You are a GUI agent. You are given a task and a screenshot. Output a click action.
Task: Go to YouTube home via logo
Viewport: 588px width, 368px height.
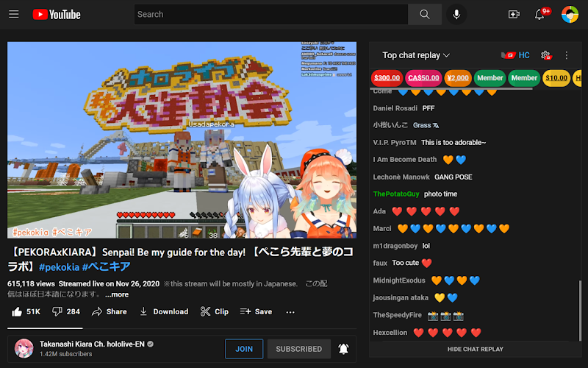pos(57,15)
